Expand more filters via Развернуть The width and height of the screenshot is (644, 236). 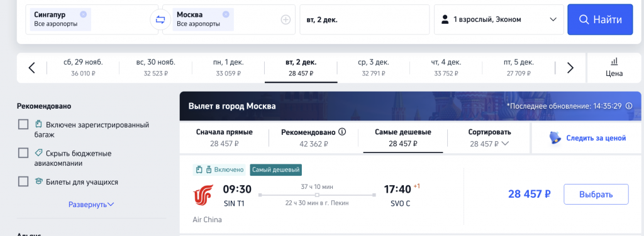(91, 204)
